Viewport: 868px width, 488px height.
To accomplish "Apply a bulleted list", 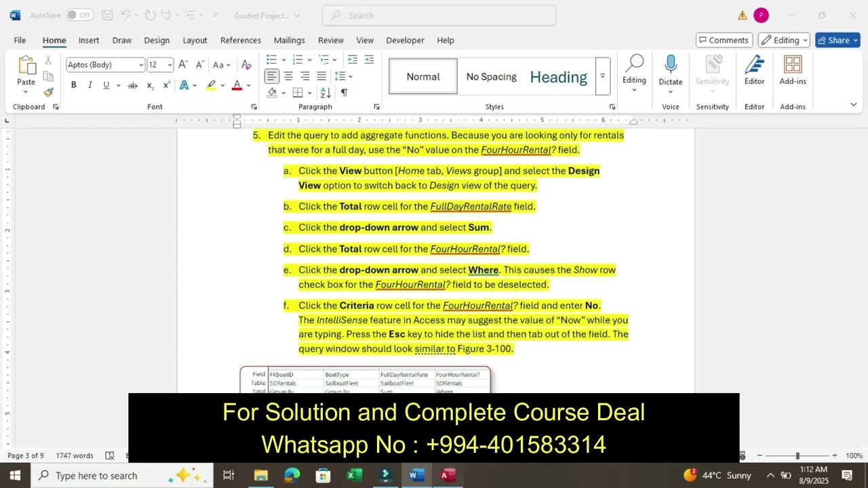I will (x=271, y=60).
